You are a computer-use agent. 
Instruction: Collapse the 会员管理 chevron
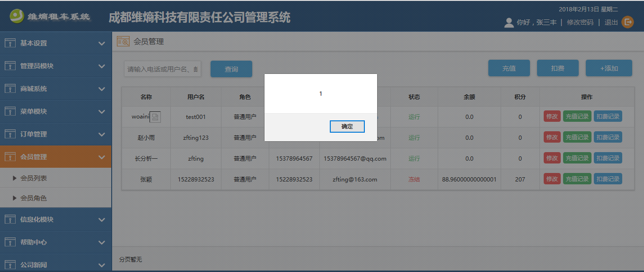101,157
